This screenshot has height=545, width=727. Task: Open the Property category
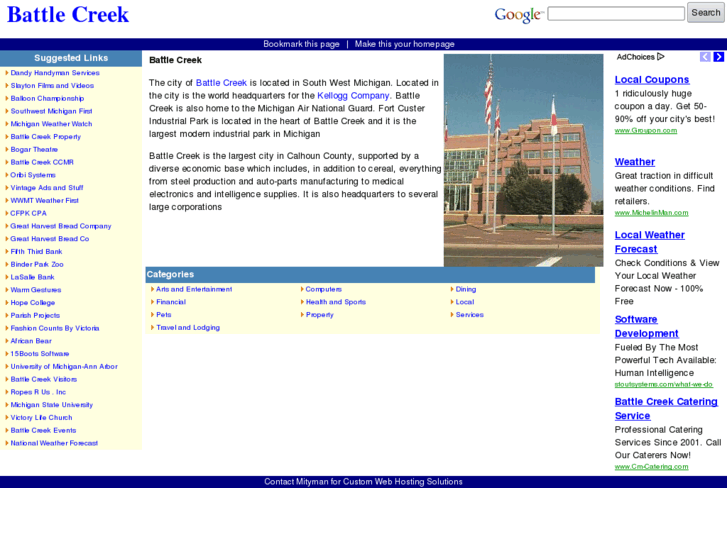[319, 314]
